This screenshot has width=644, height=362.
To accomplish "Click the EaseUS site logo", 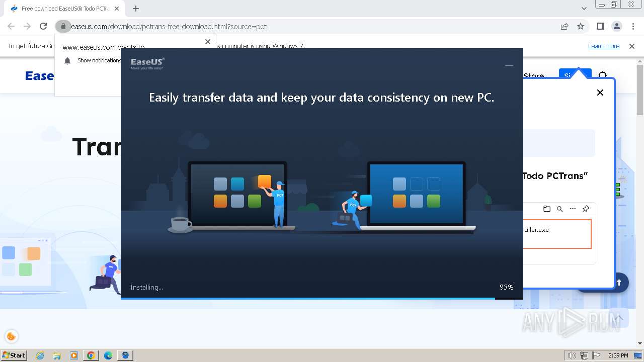I will [40, 76].
